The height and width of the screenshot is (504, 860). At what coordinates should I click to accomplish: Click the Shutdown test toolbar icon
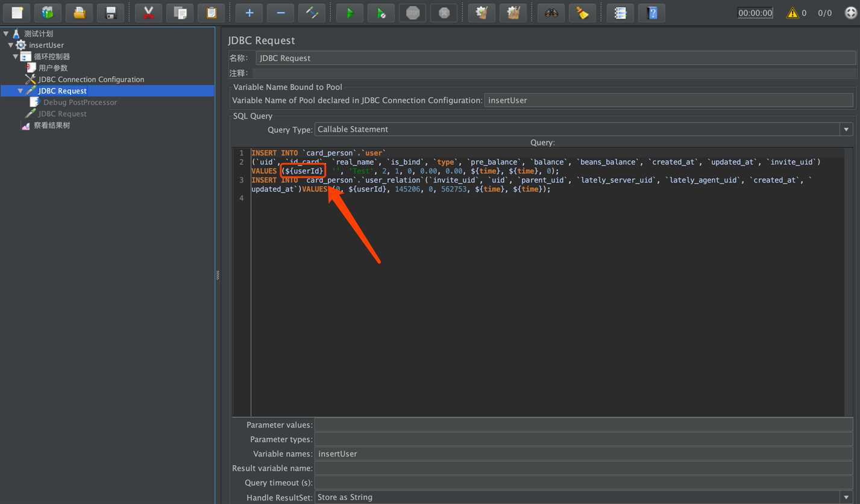click(x=444, y=13)
